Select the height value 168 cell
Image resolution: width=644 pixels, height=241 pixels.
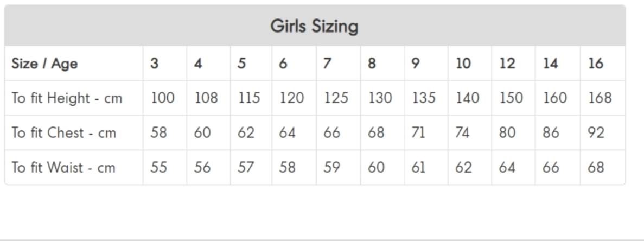600,98
